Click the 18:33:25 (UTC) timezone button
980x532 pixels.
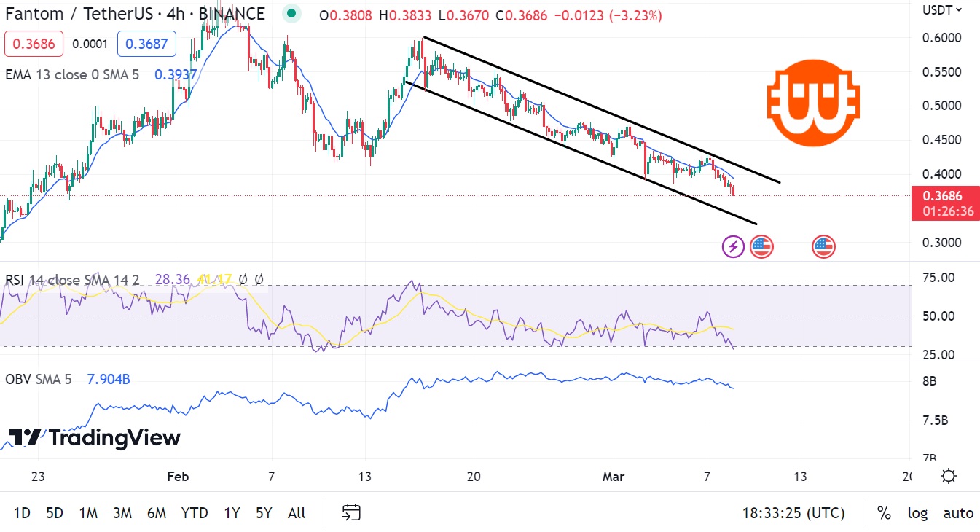point(793,513)
